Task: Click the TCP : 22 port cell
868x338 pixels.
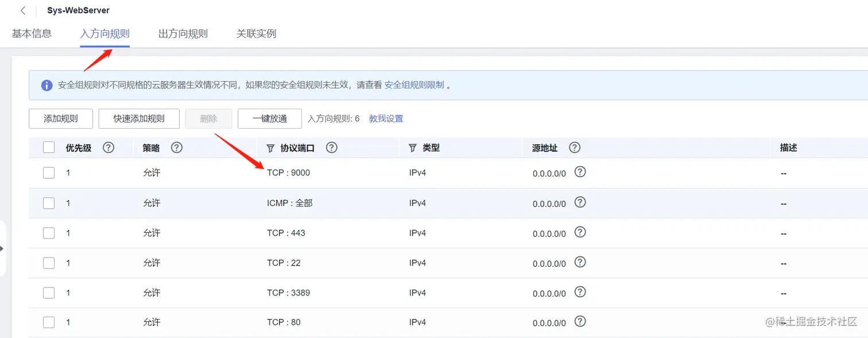Action: 284,263
